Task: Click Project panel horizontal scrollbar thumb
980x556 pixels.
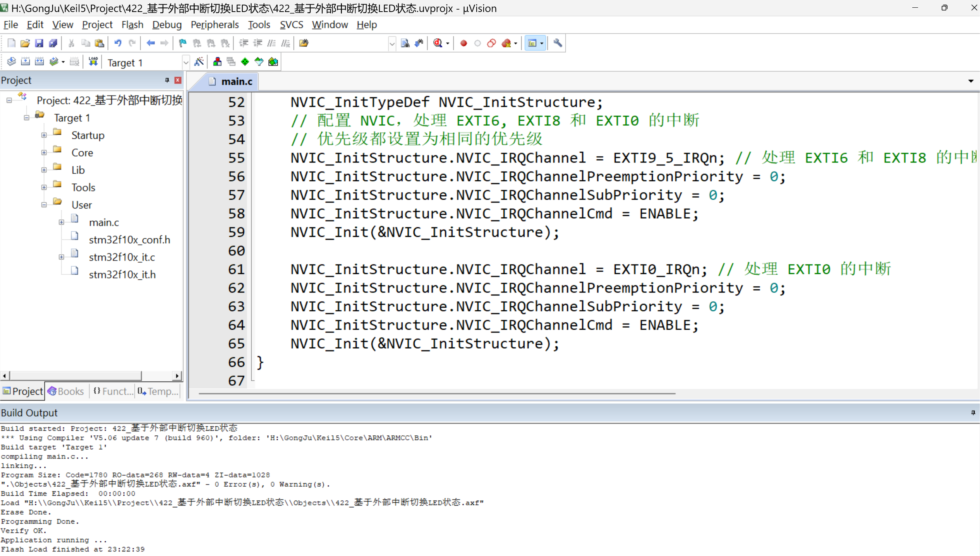Action: pyautogui.click(x=76, y=376)
